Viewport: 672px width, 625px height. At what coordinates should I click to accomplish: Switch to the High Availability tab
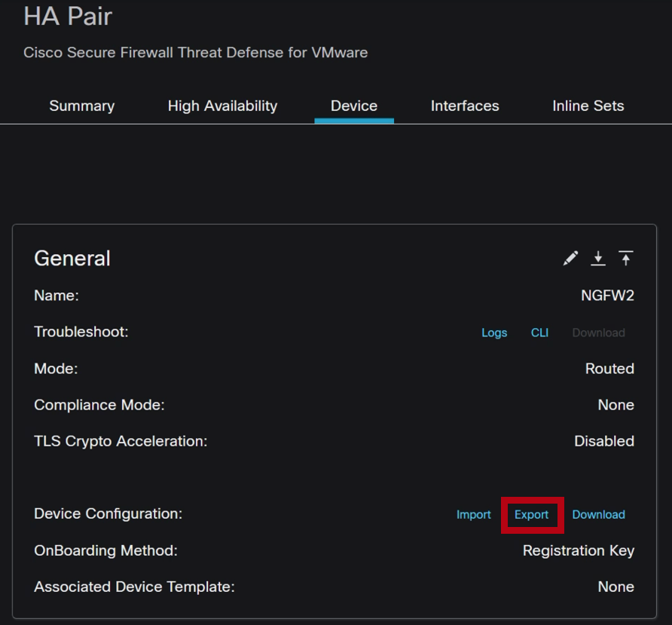tap(222, 106)
